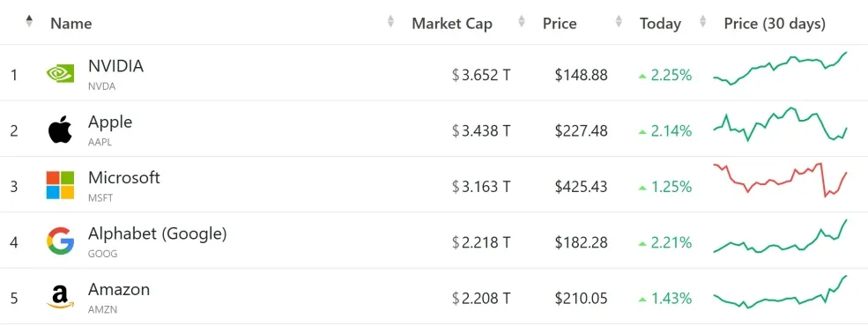
Task: Click the Google G logo
Action: tap(60, 241)
